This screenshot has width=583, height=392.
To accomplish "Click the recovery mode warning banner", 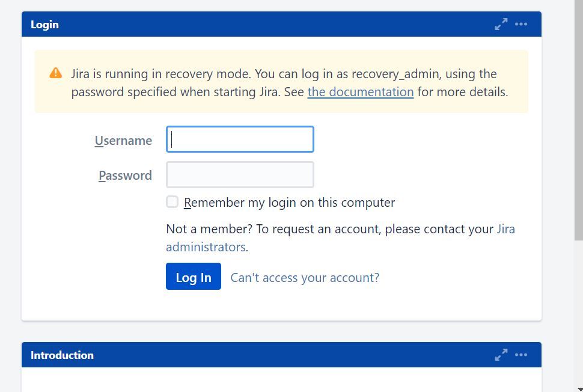I will 282,82.
